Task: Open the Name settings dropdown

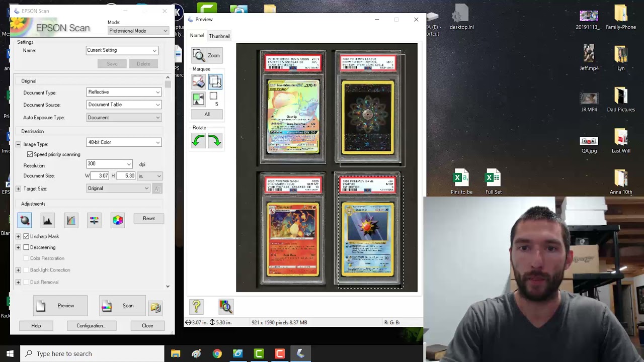Action: (x=122, y=50)
